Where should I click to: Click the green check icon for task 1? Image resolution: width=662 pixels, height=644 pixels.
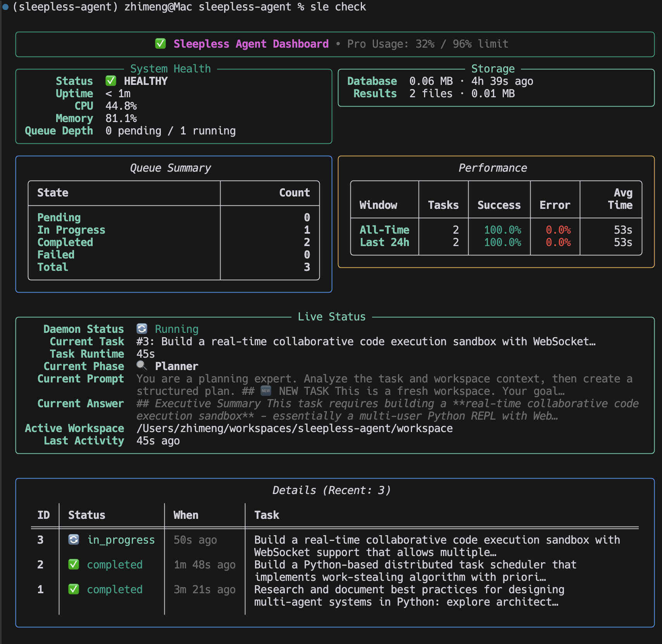(x=74, y=589)
